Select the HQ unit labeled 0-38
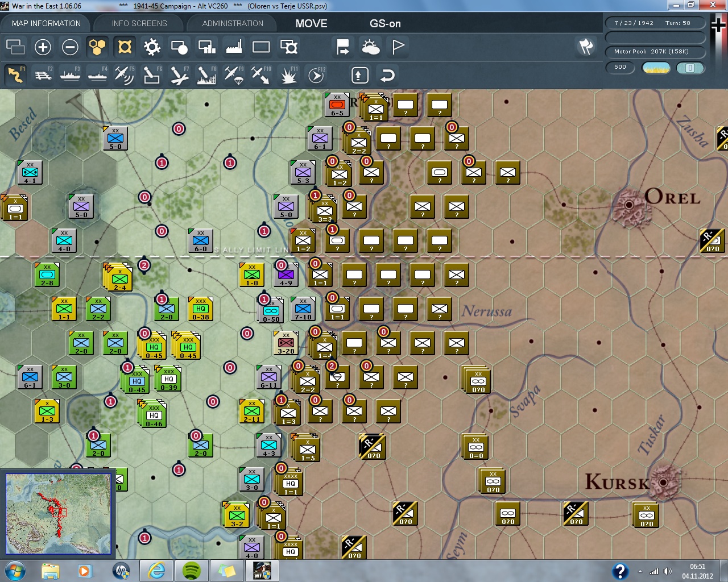 pyautogui.click(x=200, y=309)
